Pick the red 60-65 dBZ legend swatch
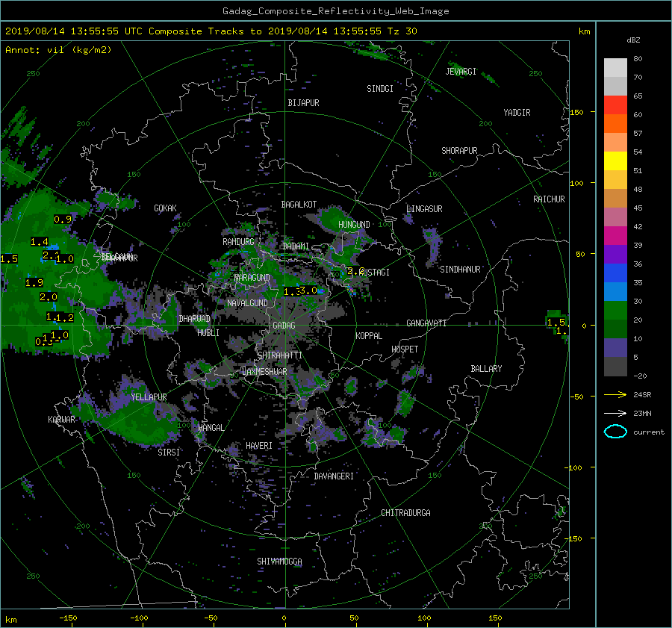672x628 pixels. (615, 105)
